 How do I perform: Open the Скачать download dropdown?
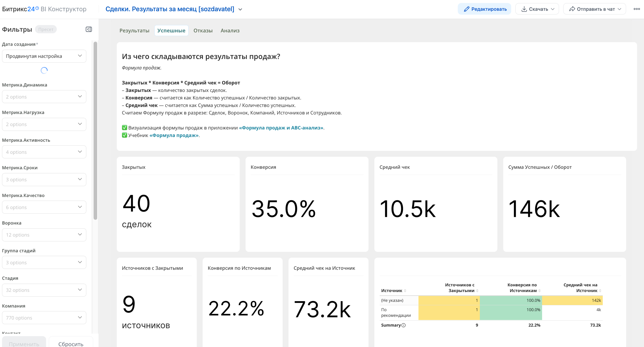537,9
